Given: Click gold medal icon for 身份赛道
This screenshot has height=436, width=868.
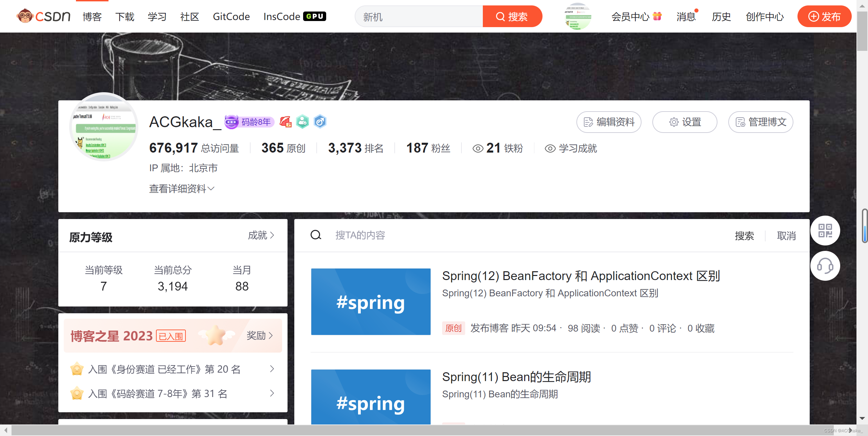Looking at the screenshot, I should coord(77,369).
